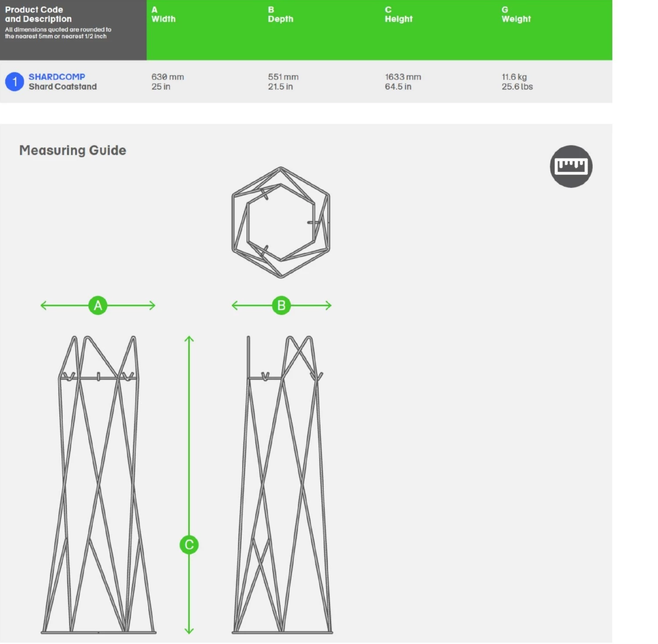
Task: Click the side-view coatstand drawing under marker B
Action: [282, 484]
